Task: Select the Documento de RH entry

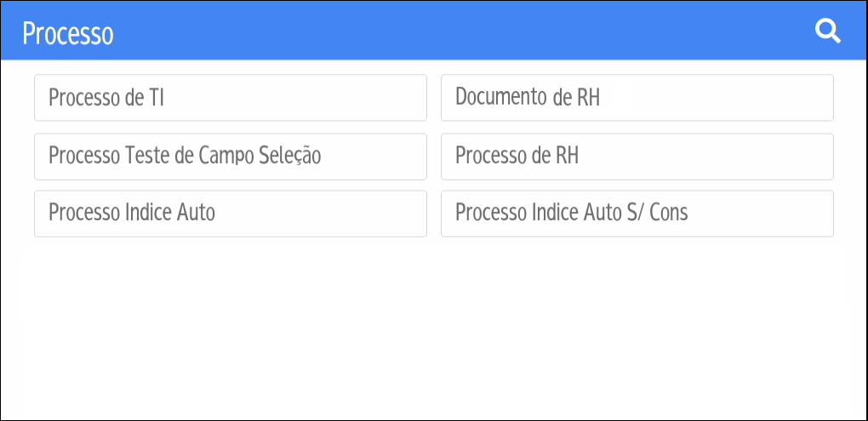Action: click(x=637, y=98)
